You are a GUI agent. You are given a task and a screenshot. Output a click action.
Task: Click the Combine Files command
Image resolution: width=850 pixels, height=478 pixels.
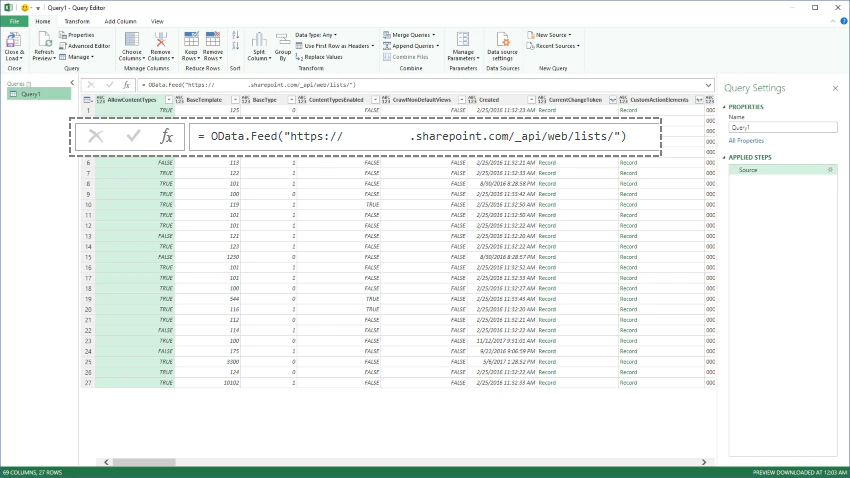point(405,57)
